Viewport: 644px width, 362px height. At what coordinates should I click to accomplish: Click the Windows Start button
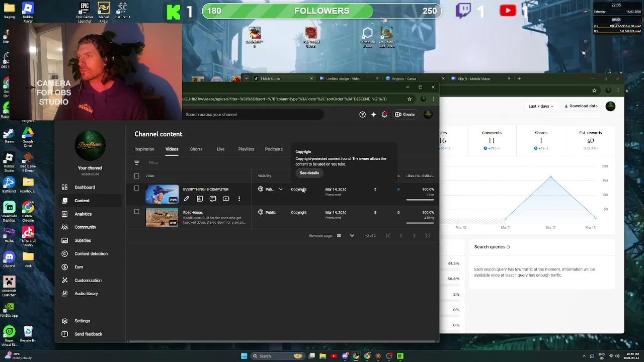[x=244, y=356]
